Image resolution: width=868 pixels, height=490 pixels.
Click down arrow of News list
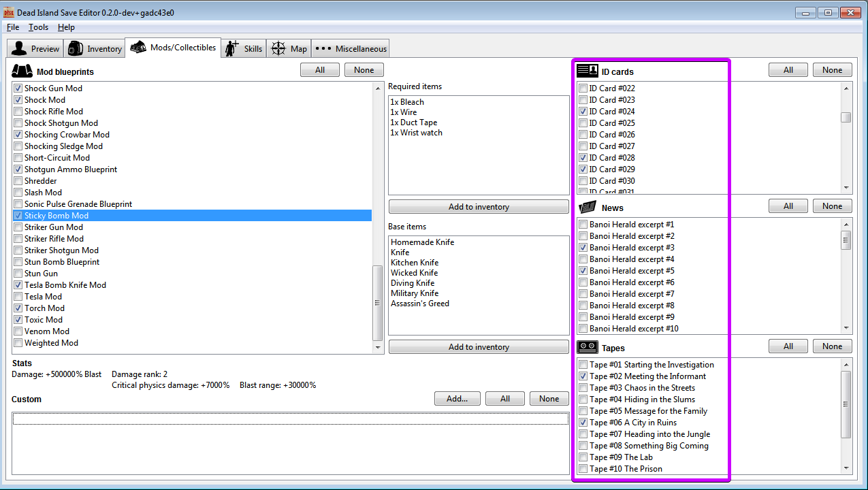pyautogui.click(x=846, y=328)
